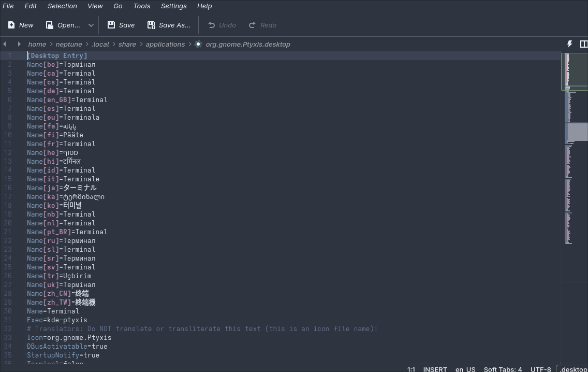588x372 pixels.
Task: Open the File menu
Action: 8,6
